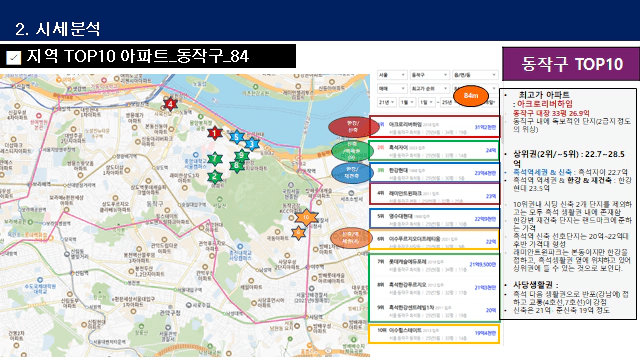The image size is (640, 360).
Task: Open the 서울 city dropdown
Action: (391, 75)
